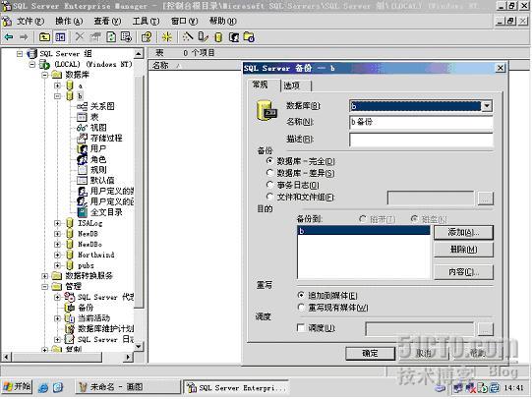Viewport: 532px width, 399px height.
Task: Click the yellow new database cylinder icon
Action: click(218, 37)
